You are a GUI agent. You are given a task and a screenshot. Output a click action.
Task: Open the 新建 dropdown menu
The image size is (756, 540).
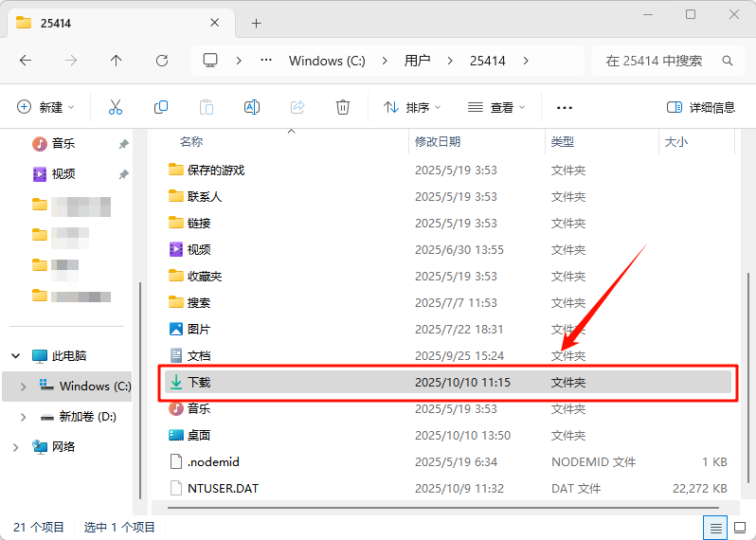45,107
